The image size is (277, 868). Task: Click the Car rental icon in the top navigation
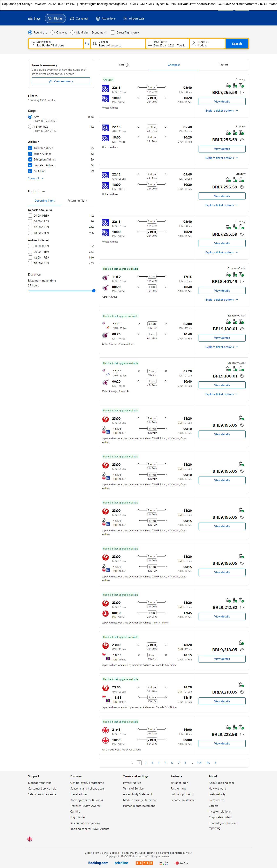pos(72,18)
